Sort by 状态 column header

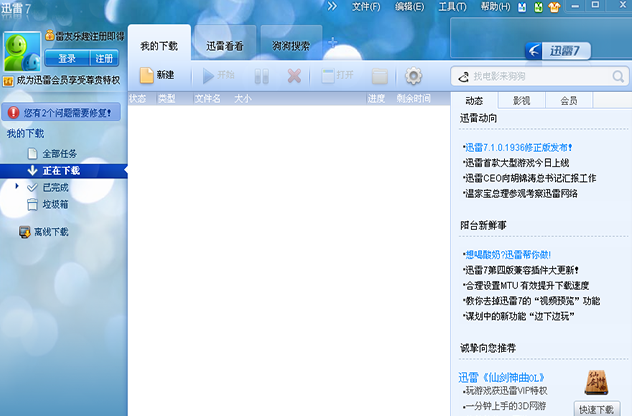(x=137, y=98)
